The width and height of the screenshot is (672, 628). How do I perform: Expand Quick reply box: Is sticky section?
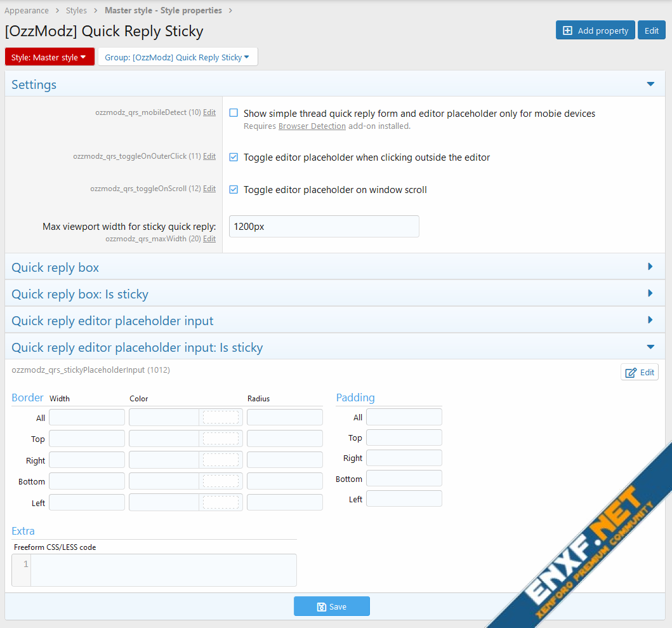coord(650,293)
